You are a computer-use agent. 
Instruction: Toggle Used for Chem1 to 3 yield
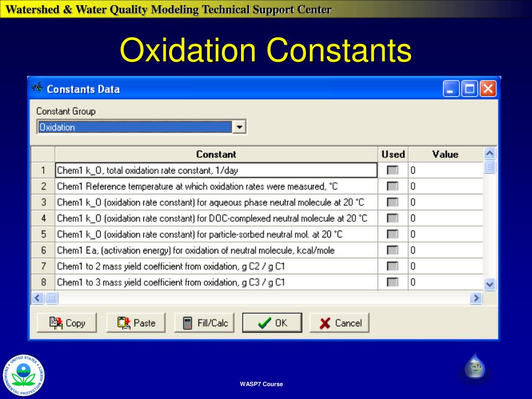tap(393, 282)
